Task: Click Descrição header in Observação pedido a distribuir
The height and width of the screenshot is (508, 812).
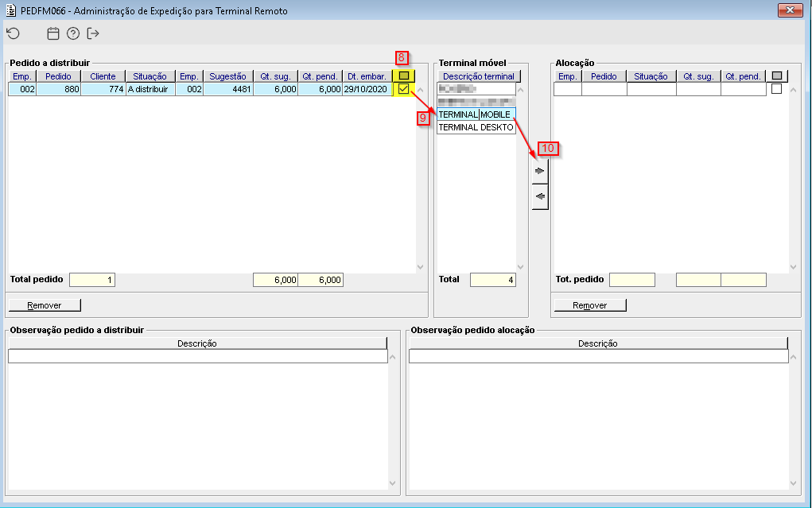Action: pyautogui.click(x=197, y=343)
